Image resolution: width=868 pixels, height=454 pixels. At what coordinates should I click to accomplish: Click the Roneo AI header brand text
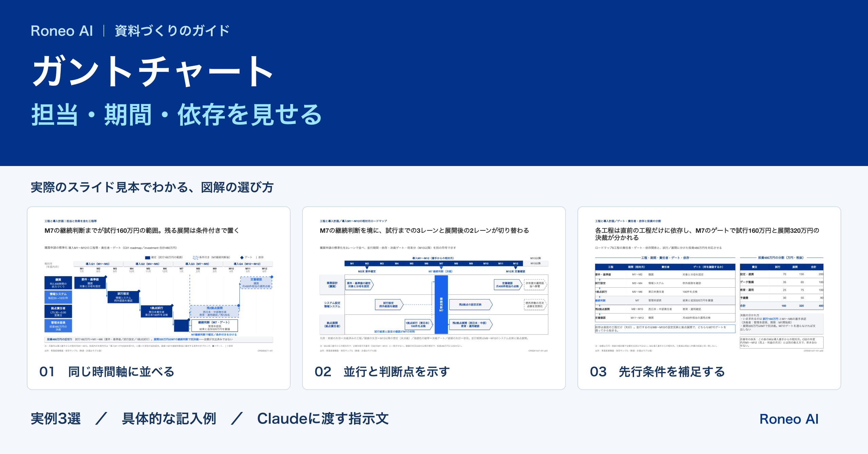(62, 31)
